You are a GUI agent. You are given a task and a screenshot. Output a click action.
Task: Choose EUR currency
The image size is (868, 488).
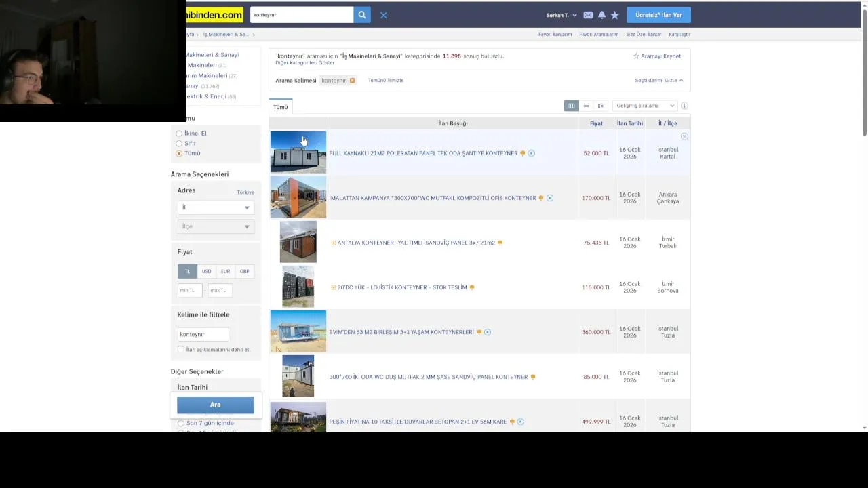click(x=225, y=271)
